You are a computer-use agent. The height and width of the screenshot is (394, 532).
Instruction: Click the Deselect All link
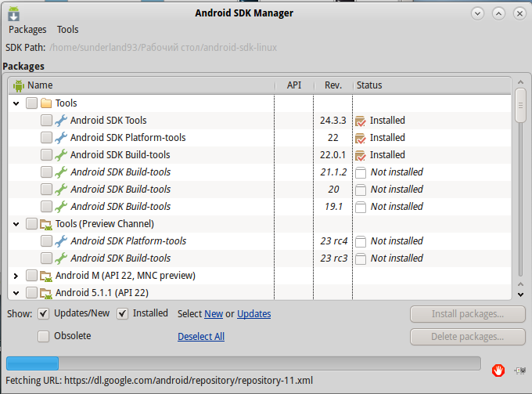(201, 337)
